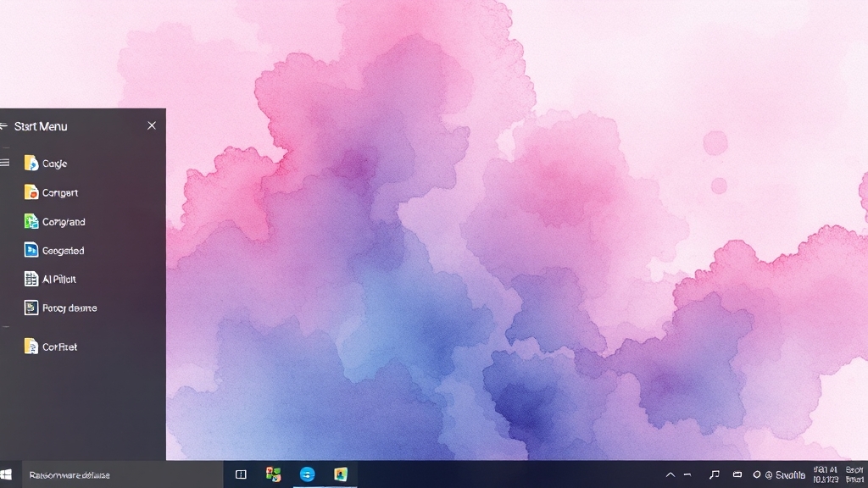The width and height of the screenshot is (868, 488).
Task: Expand the hidden system tray icons chevron
Action: point(670,475)
